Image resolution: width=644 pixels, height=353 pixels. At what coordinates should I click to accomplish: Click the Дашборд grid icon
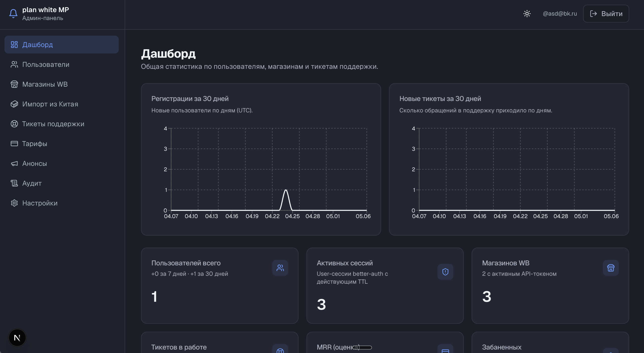point(14,45)
